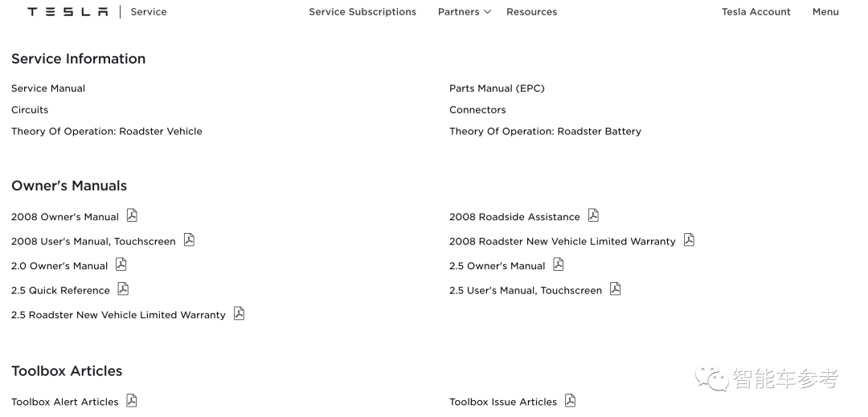868x417 pixels.
Task: Click PDF icon for 2.5 Owner's Manual
Action: click(x=559, y=264)
